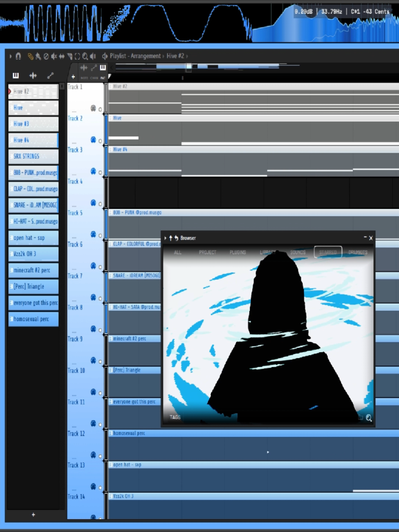Click the TAGS button in Browser

tap(175, 417)
